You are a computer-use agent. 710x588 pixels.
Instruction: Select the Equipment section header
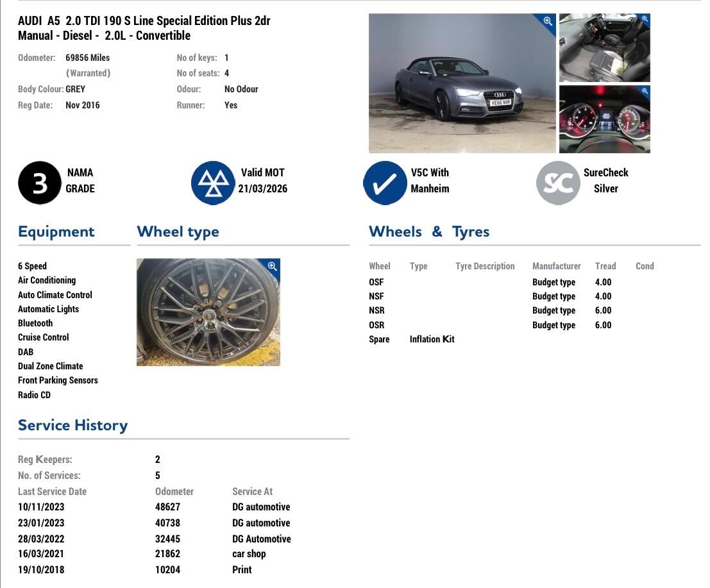56,231
